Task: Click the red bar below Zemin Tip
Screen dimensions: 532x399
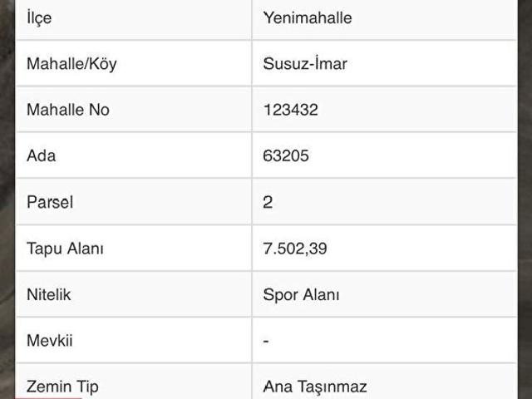Action: pyautogui.click(x=50, y=397)
